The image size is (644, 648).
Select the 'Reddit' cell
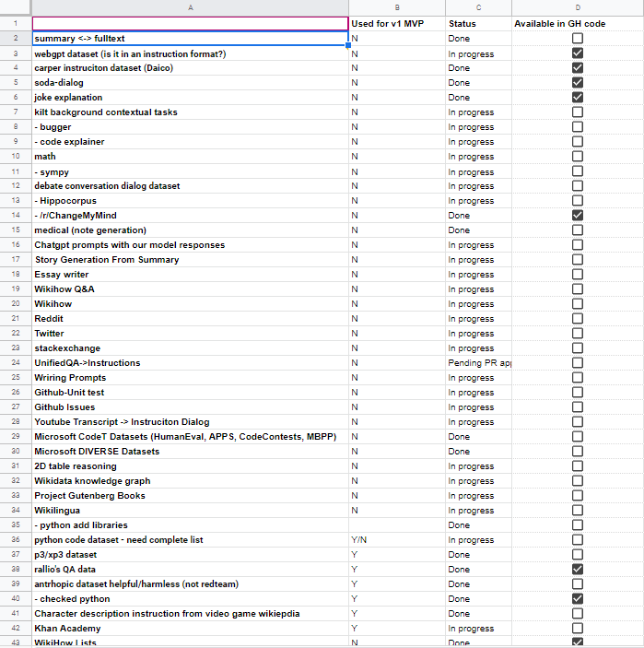(190, 319)
